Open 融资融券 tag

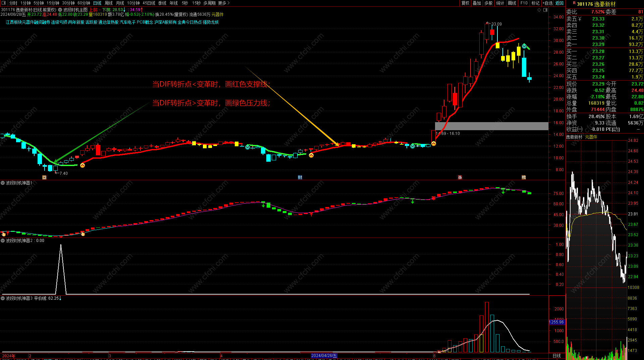click(x=42, y=22)
